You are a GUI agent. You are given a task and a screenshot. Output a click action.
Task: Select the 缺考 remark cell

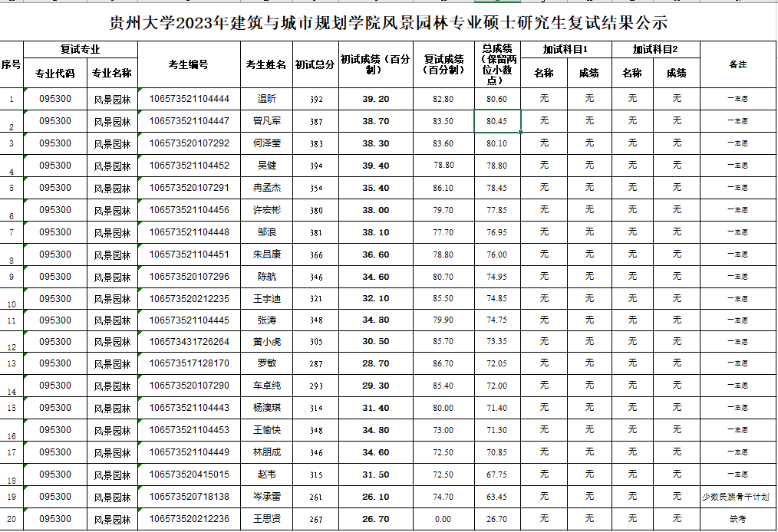(x=737, y=519)
